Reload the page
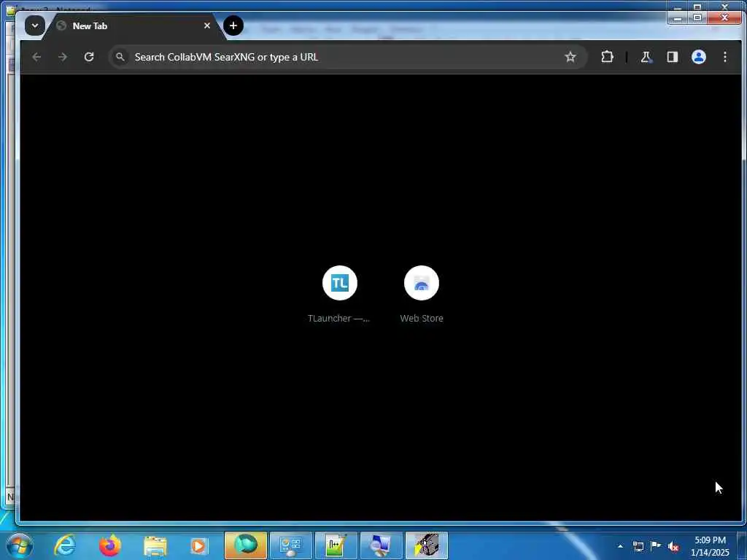 (x=88, y=57)
